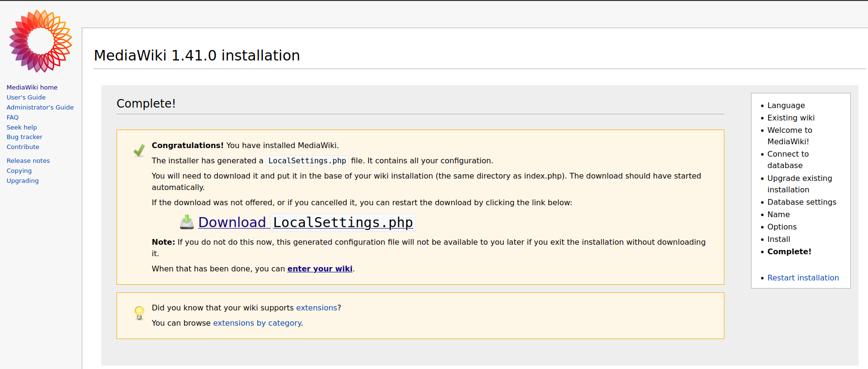Download LocalSettings.php via the big link

tap(306, 222)
